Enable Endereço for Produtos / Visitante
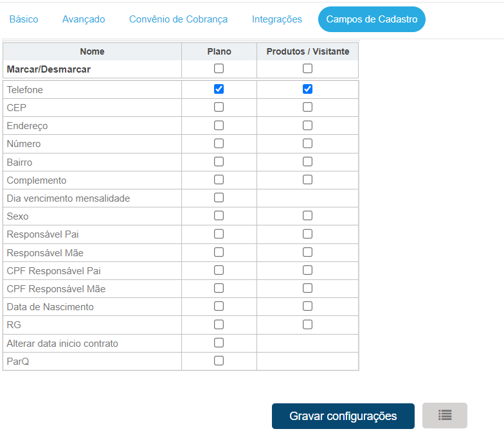Image resolution: width=504 pixels, height=438 pixels. point(308,125)
